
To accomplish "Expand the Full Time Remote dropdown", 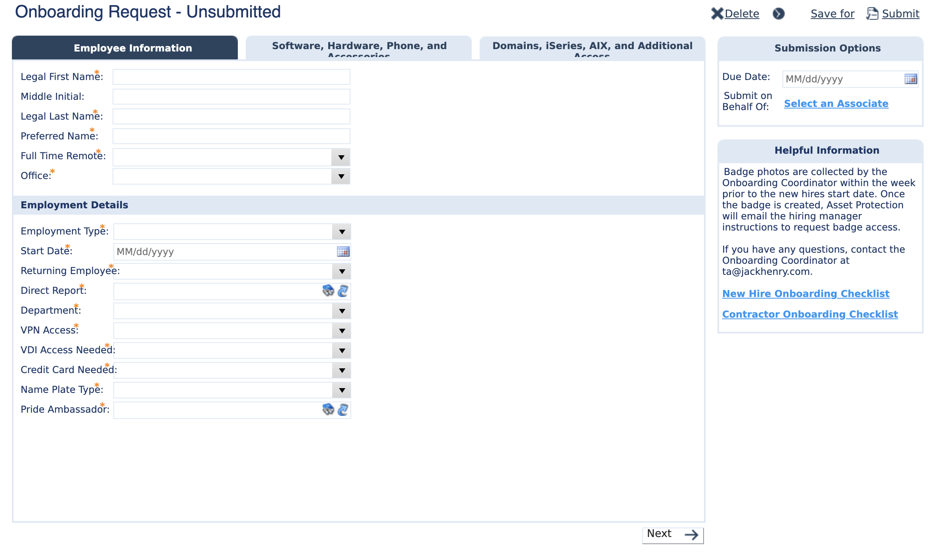I will [341, 157].
